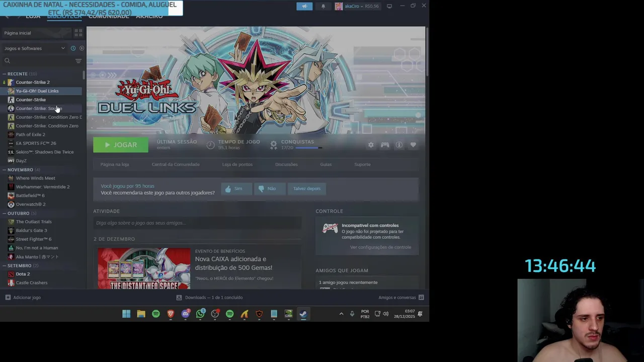
Task: Click Steam icon in taskbar
Action: [303, 314]
